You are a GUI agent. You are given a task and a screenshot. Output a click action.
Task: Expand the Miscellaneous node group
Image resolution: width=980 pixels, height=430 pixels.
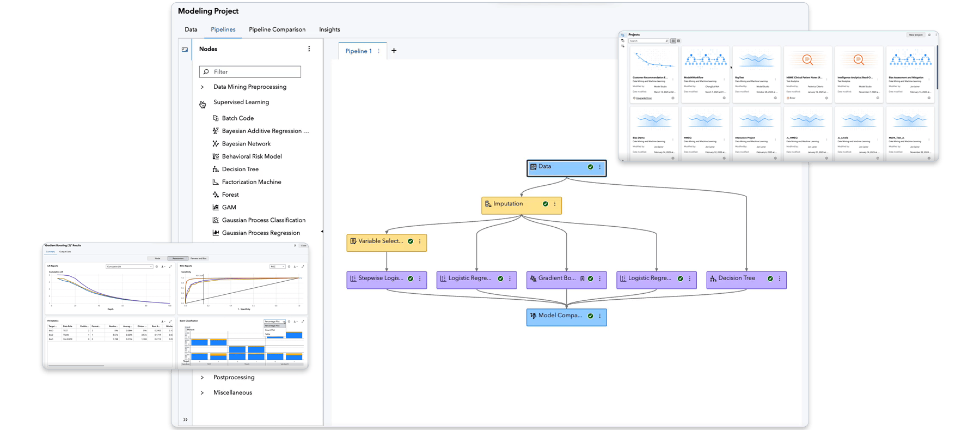pos(202,393)
